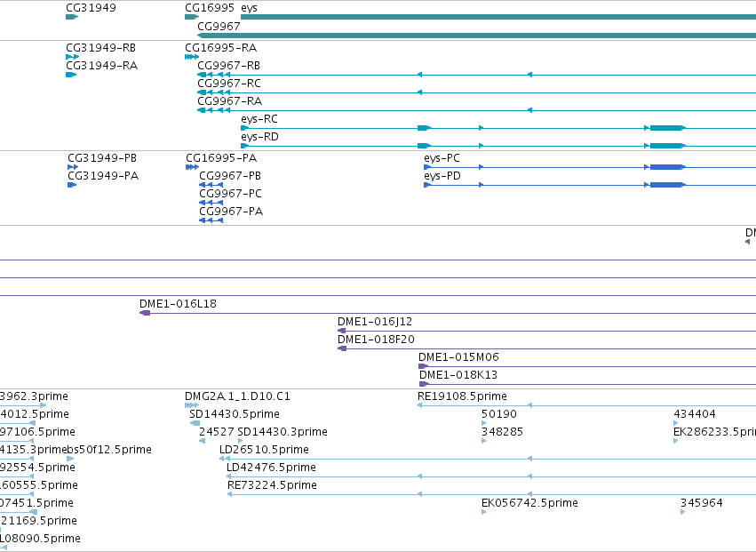Viewport: 756px width, 552px height.
Task: Click the SD14430.5prime arrow glyph
Action: (195, 423)
